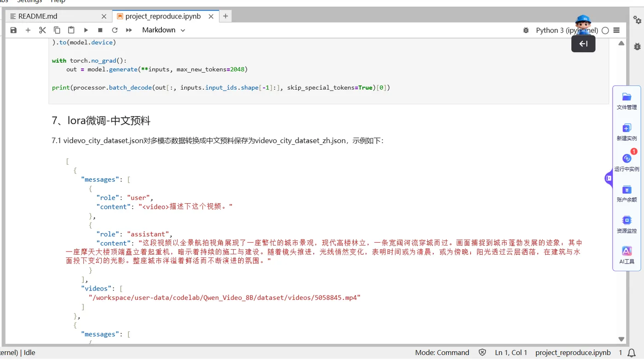This screenshot has width=644, height=360.
Task: Create a new instance via 新建实例
Action: click(627, 132)
